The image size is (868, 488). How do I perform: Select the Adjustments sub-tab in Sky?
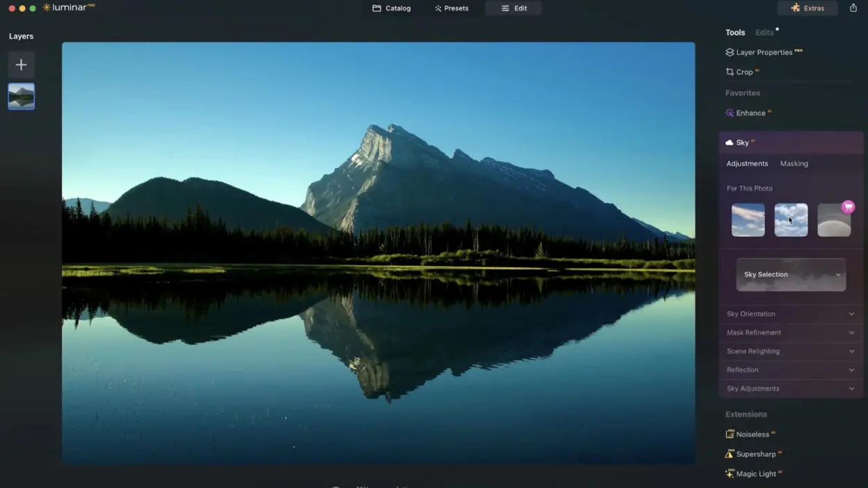[747, 163]
